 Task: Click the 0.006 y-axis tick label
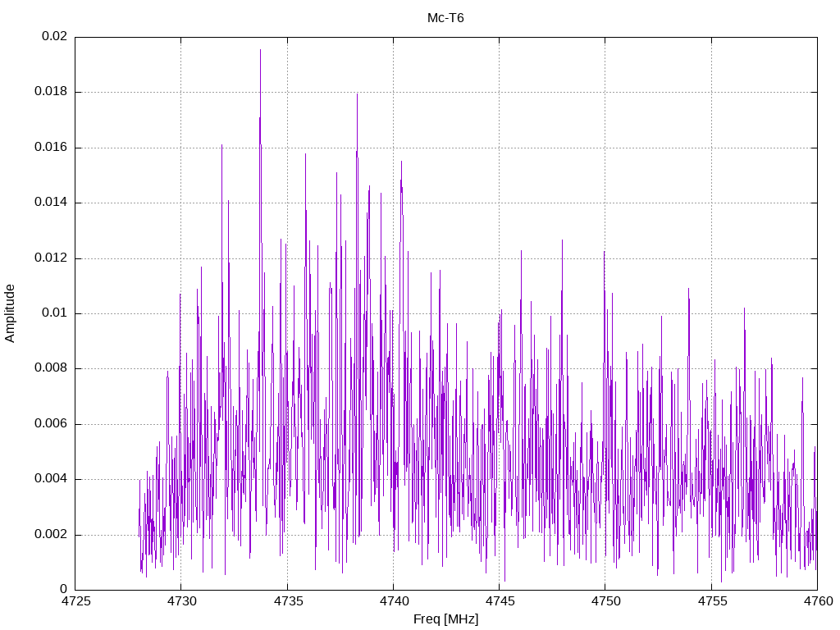click(x=51, y=424)
